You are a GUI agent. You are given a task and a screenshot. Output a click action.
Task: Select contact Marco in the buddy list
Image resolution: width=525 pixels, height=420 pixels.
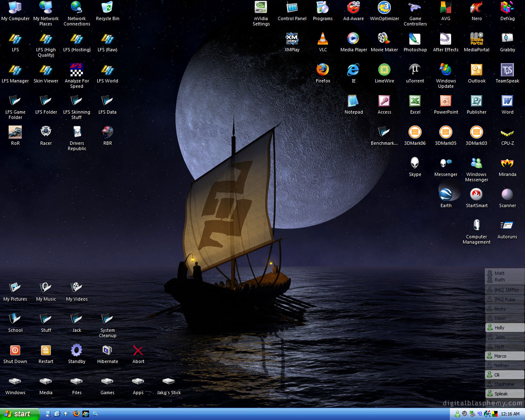505,356
